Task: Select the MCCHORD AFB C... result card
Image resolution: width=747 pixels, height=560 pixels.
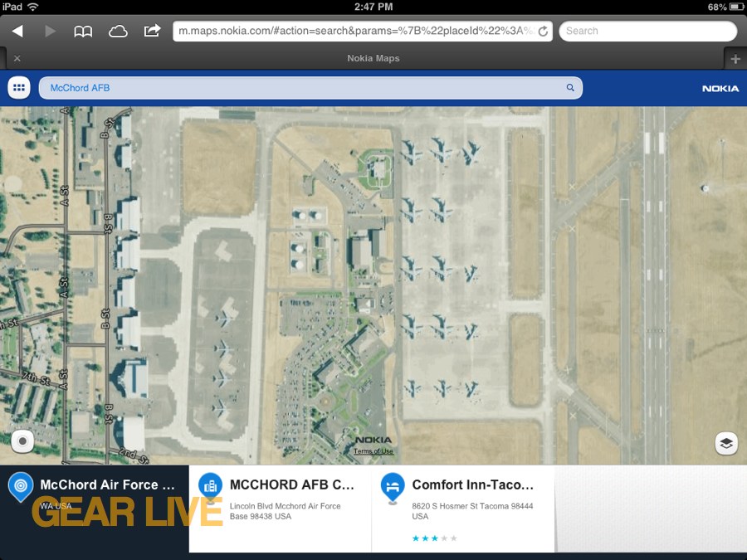Action: coord(281,509)
